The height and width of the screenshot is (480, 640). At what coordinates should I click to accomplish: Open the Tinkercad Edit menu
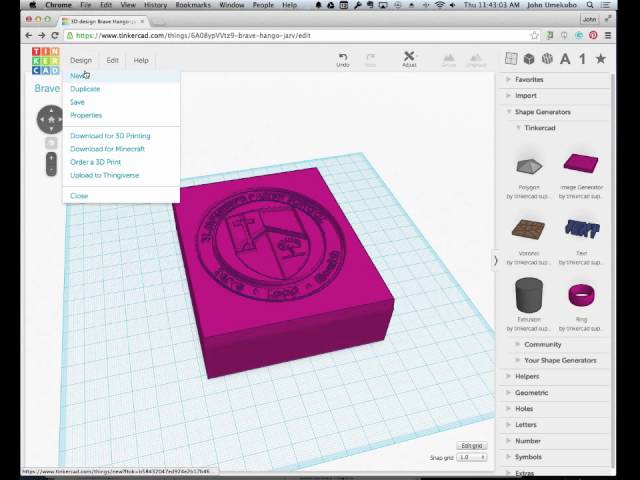(x=113, y=60)
